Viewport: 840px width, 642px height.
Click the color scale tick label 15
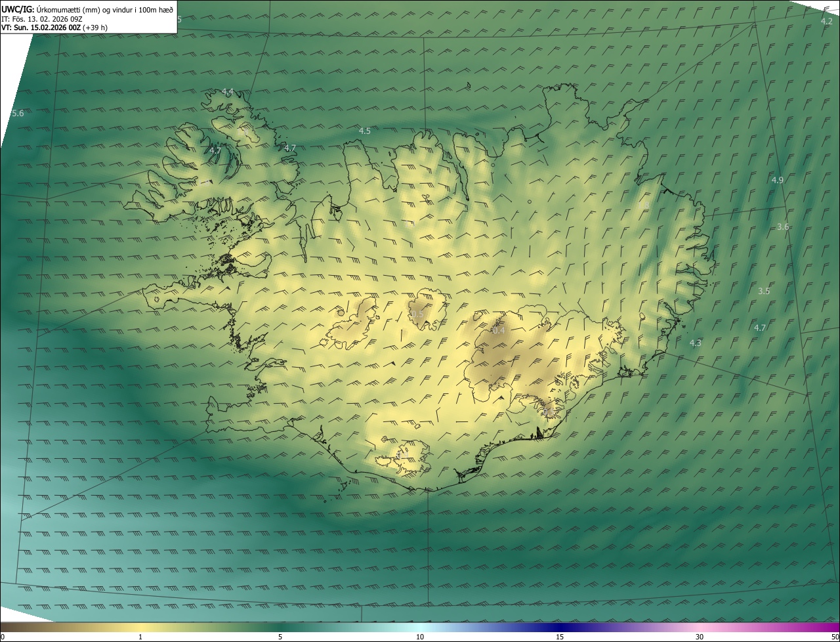point(560,637)
